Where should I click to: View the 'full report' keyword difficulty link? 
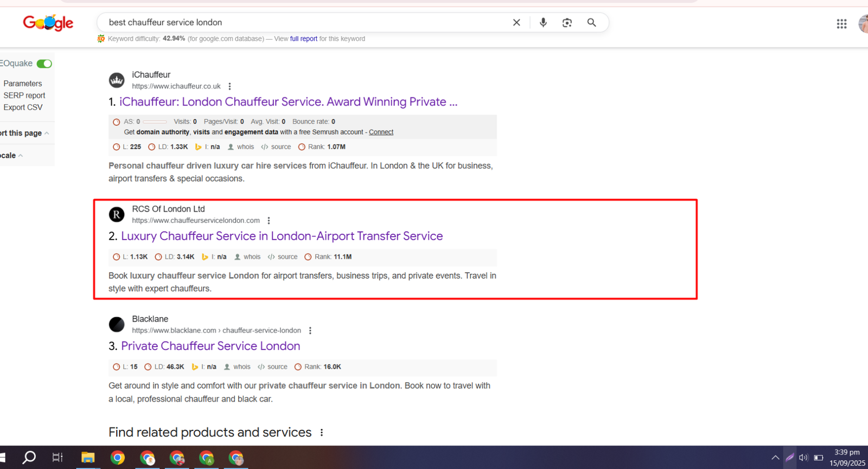303,39
